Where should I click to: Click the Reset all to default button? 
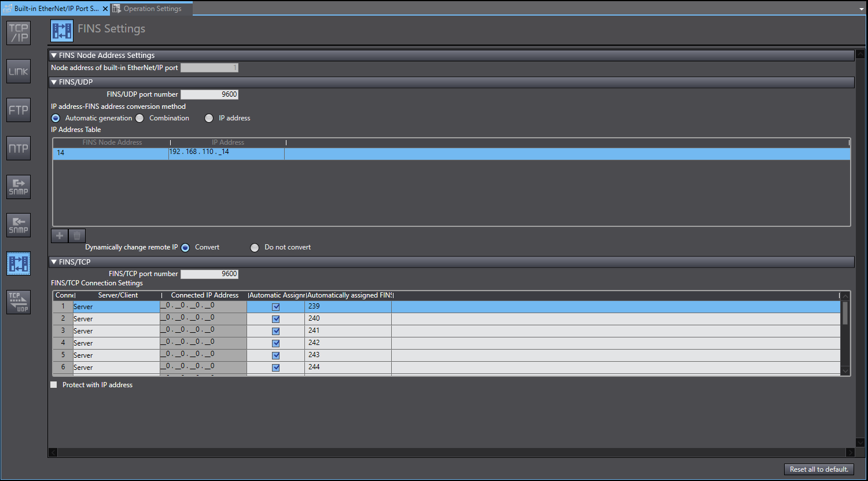(x=818, y=469)
